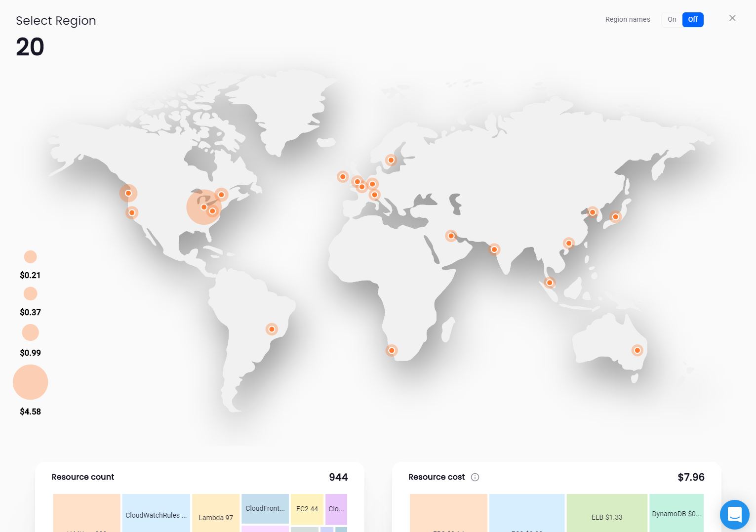Click the Bahrain region marker

[451, 236]
